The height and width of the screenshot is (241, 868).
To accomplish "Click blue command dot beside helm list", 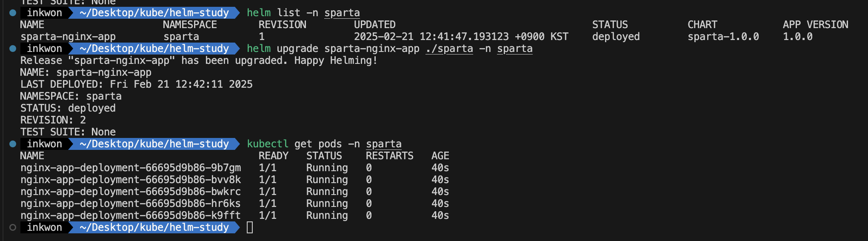I will tap(13, 13).
